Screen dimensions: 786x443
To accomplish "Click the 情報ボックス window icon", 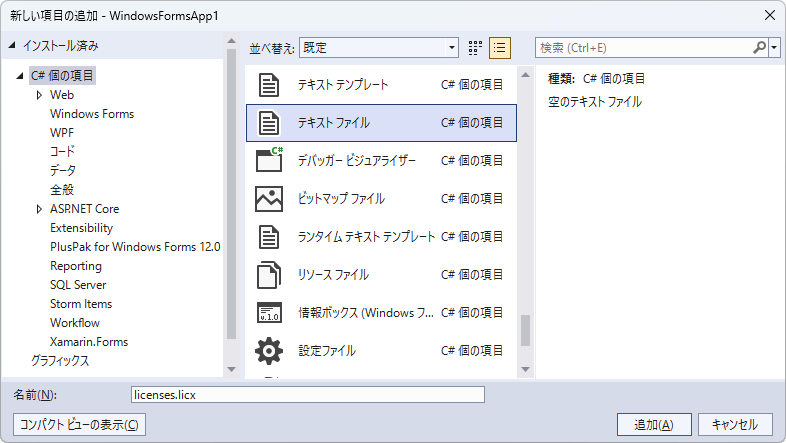I will [x=268, y=313].
